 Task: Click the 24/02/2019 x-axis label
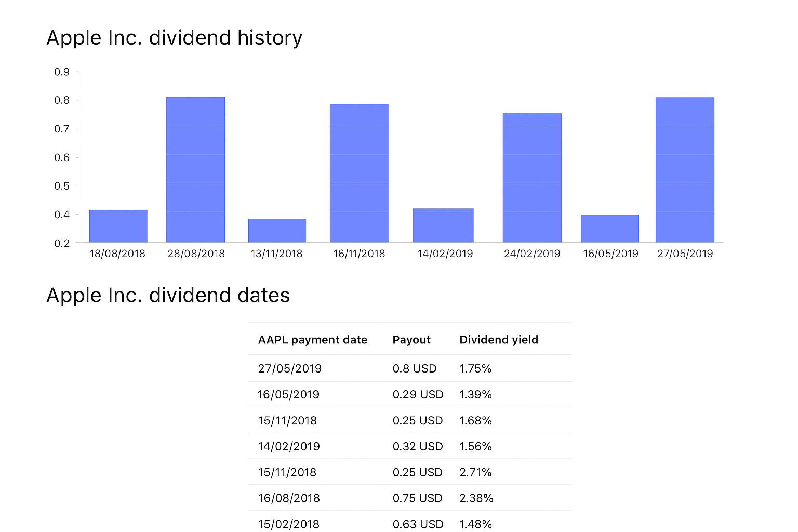coord(532,254)
